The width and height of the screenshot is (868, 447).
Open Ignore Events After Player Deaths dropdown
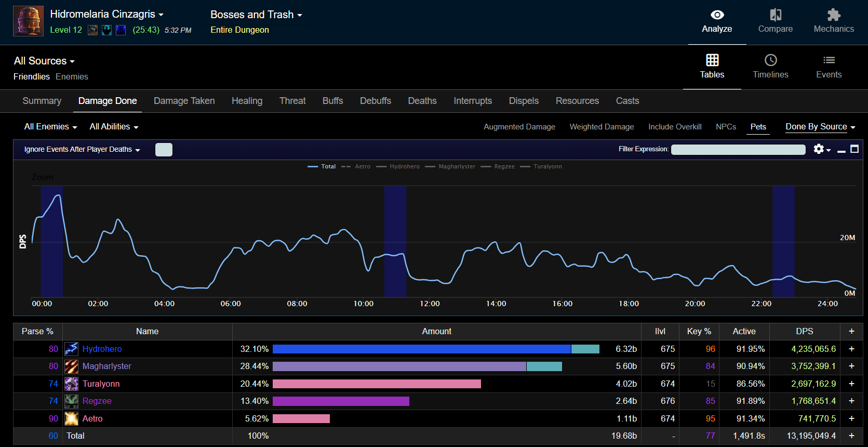[82, 150]
